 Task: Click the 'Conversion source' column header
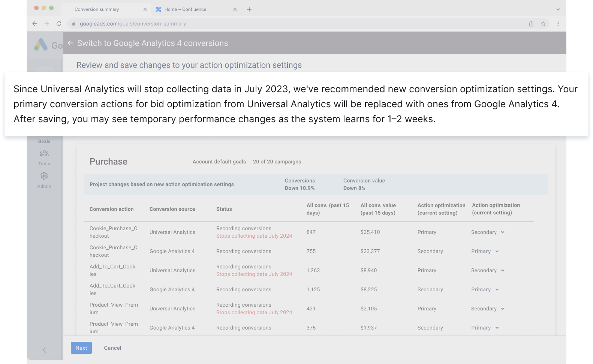(172, 209)
